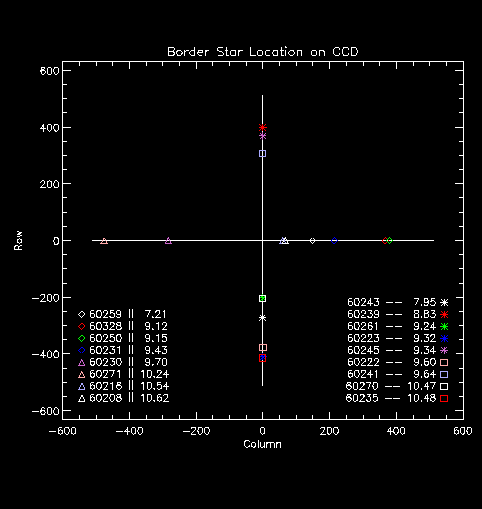
Task: Click the blue diamond legend symbol beside 60231
Action: click(82, 350)
